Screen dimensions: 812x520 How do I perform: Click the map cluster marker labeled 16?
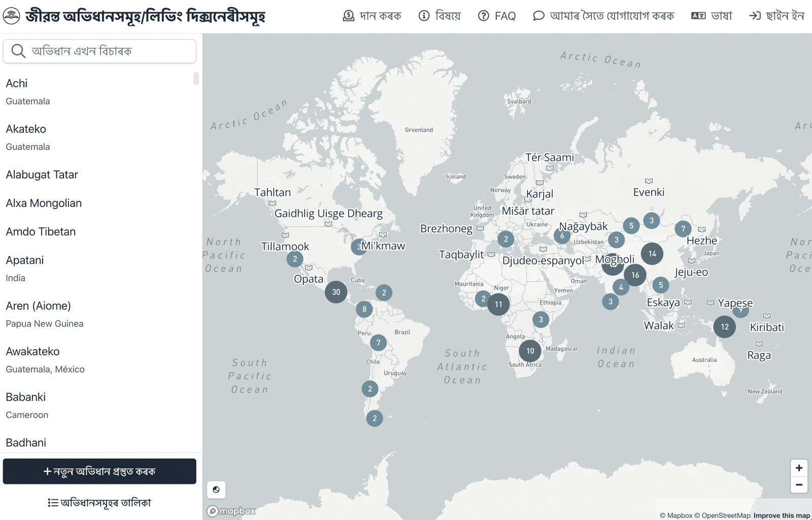(x=635, y=275)
